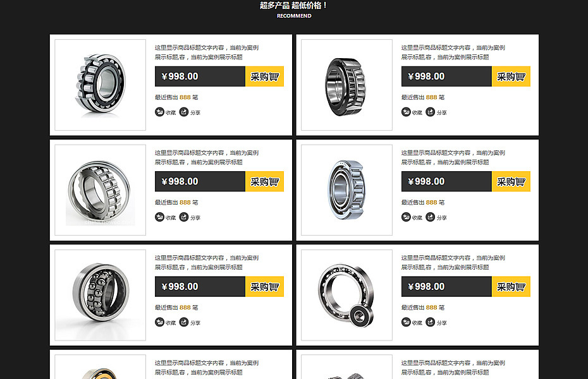
Task: Click the share icon on the third-row right product
Action: click(430, 322)
